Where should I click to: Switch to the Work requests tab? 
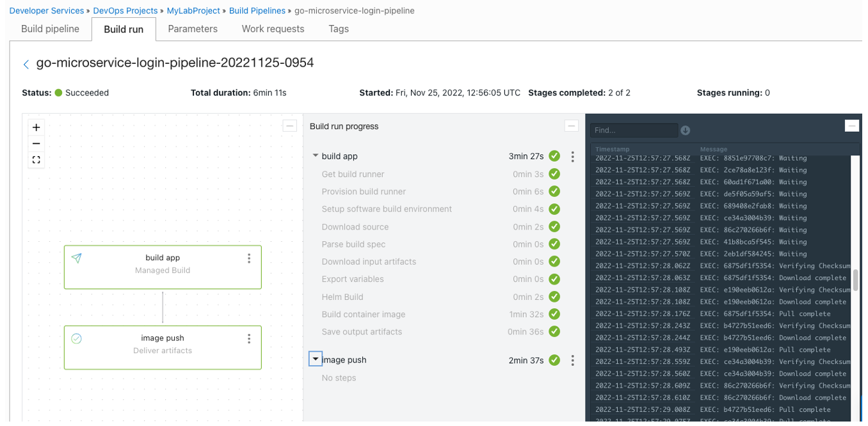273,29
